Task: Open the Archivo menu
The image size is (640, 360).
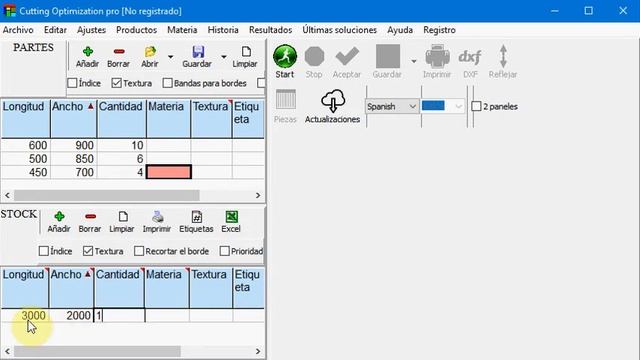Action: tap(18, 30)
